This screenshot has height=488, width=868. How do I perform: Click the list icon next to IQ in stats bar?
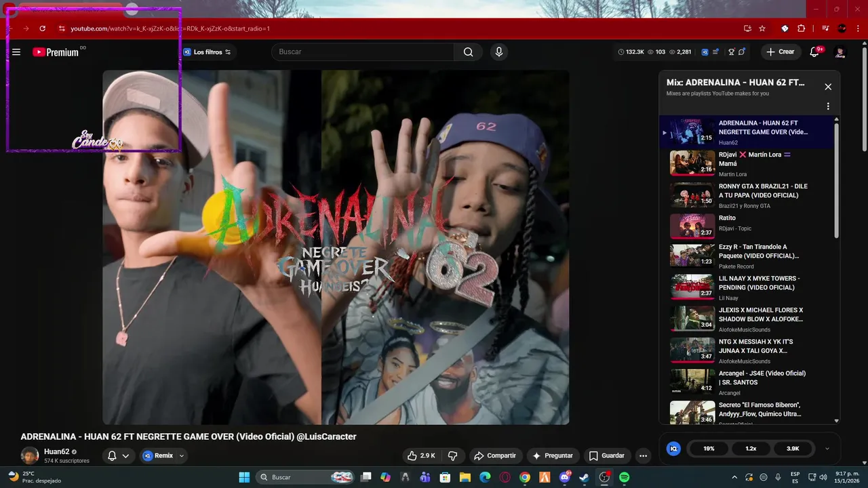(x=715, y=52)
